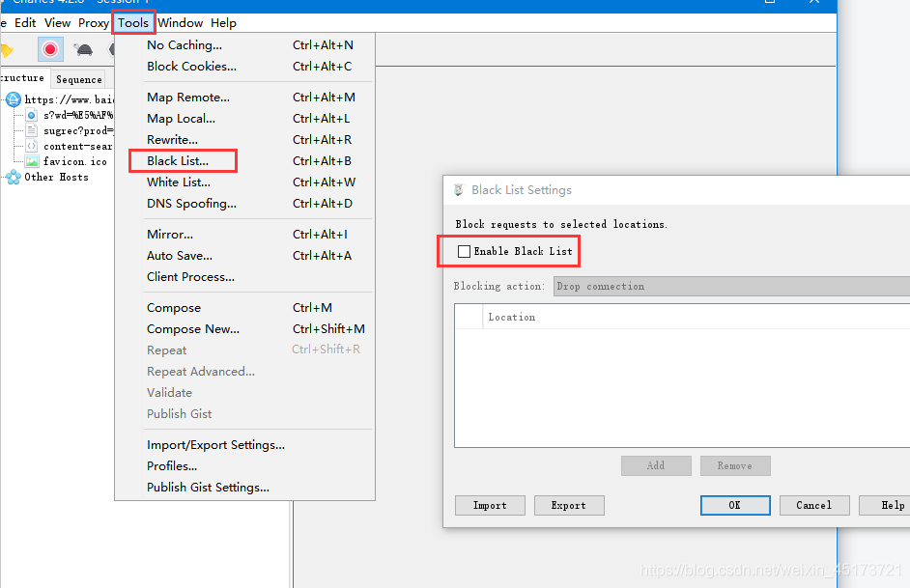Image resolution: width=910 pixels, height=588 pixels.
Task: Choose Compose New... menu entry
Action: [244, 329]
